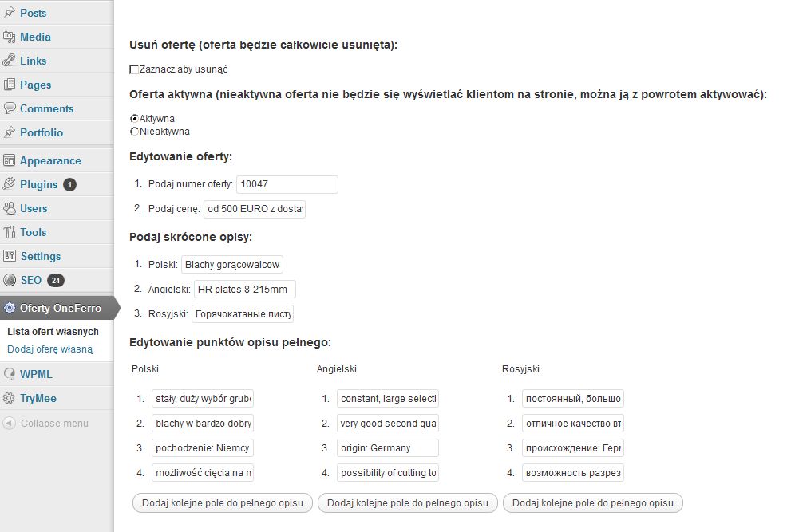787x532 pixels.
Task: Select the 'Nieaktywna' radio option
Action: [134, 132]
